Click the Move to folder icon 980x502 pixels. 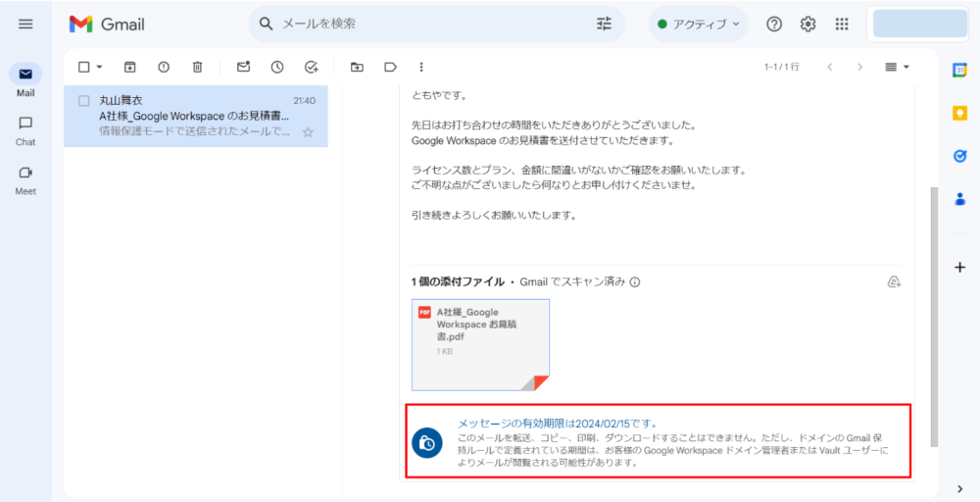(358, 67)
